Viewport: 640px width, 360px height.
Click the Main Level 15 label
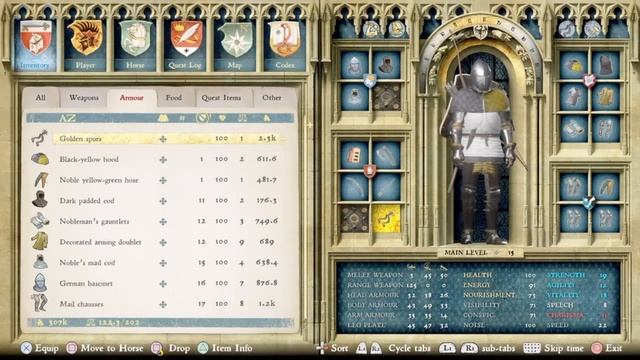(479, 253)
